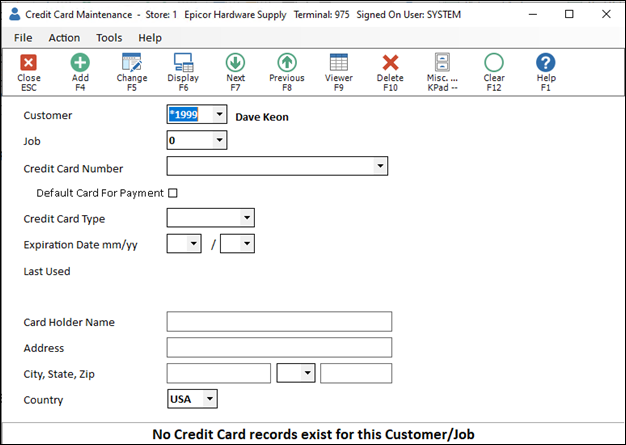
Task: Click the Last Used label
Action: 47,271
